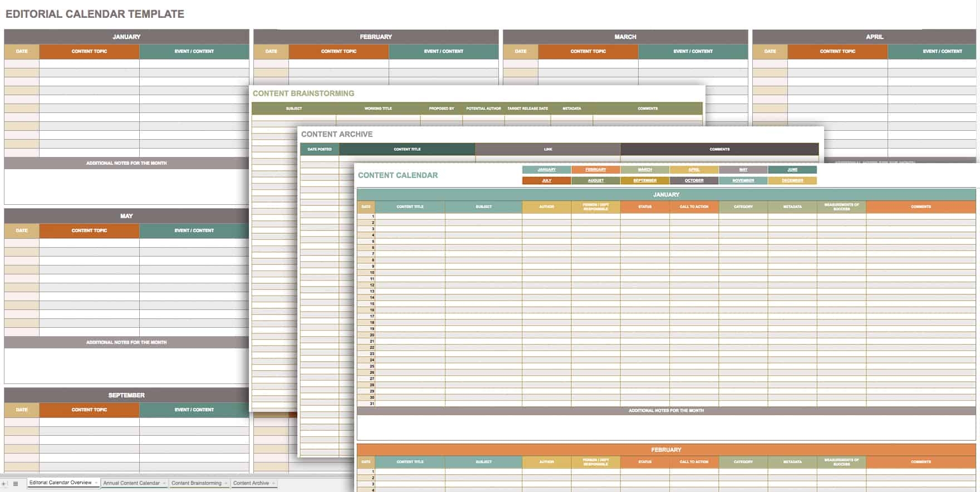Follow the February month link
Viewport: 980px width, 492px height.
click(595, 170)
